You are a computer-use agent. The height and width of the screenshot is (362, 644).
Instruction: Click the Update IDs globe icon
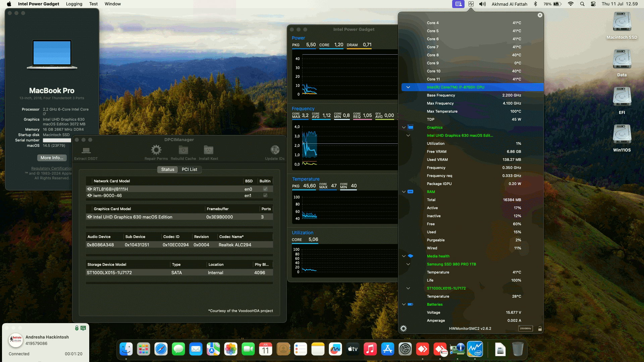(275, 150)
